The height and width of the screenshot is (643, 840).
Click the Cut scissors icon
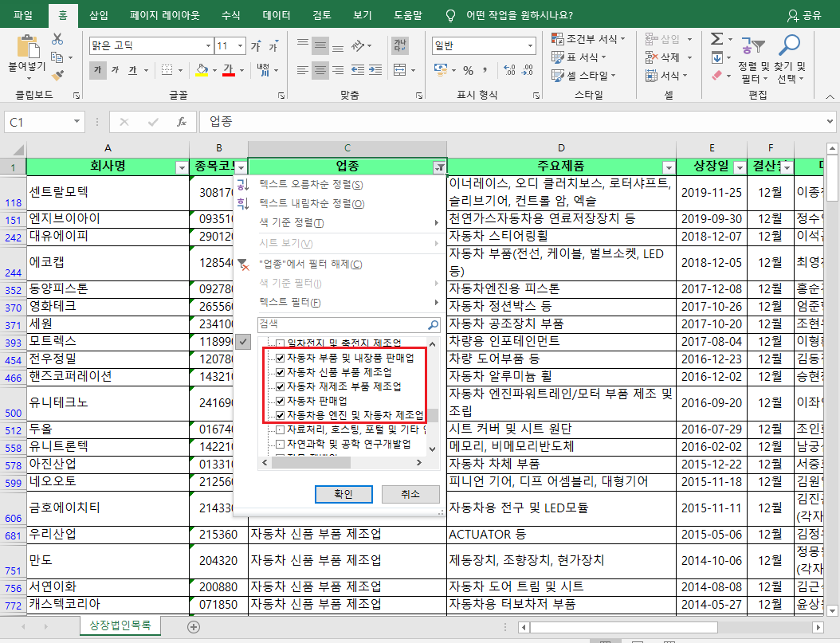pos(57,39)
